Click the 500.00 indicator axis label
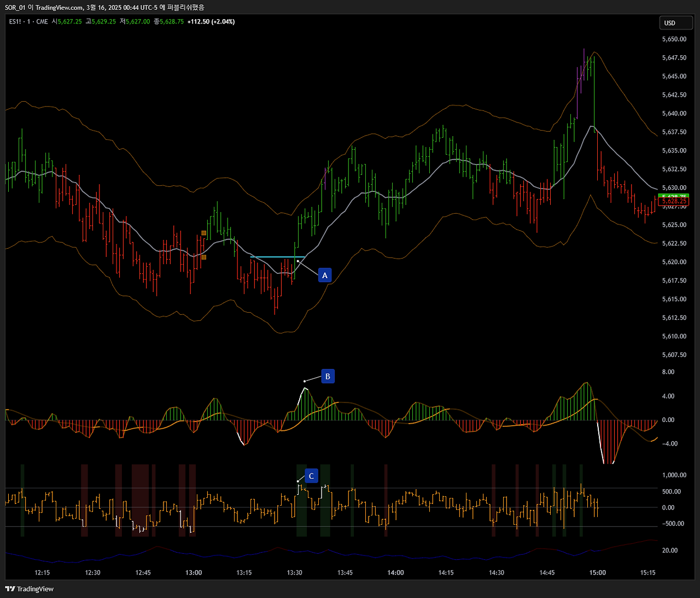This screenshot has height=598, width=700. click(x=671, y=492)
